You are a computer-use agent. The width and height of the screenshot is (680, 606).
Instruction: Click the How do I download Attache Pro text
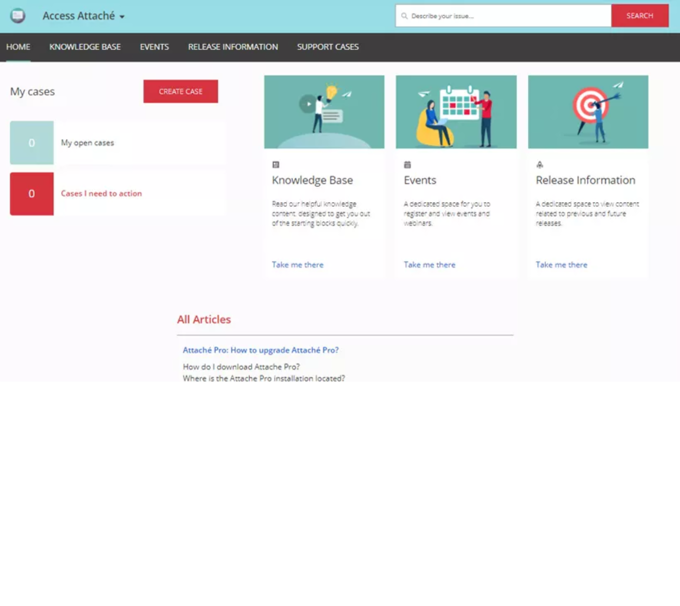[x=241, y=367]
